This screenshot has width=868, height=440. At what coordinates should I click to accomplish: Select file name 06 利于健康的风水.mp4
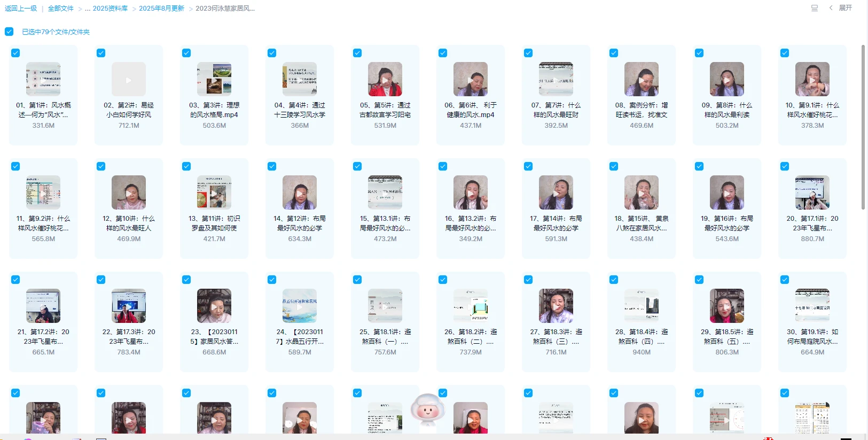471,110
